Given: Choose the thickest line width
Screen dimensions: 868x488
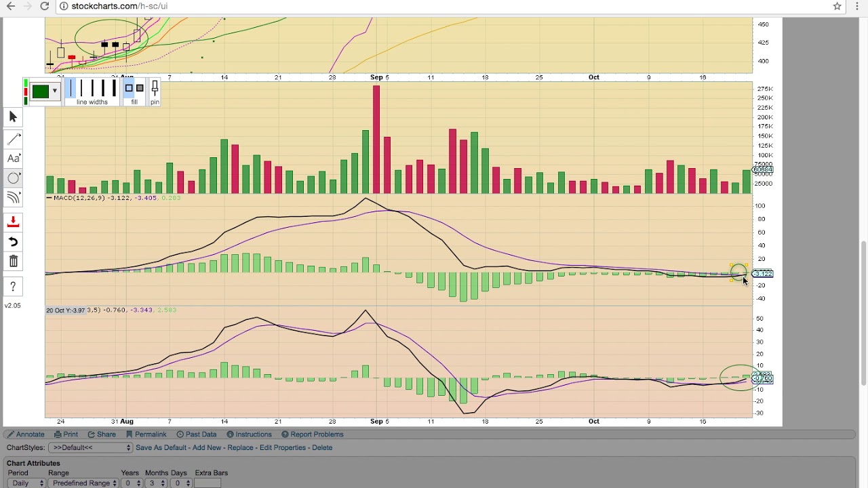Looking at the screenshot, I should [114, 88].
